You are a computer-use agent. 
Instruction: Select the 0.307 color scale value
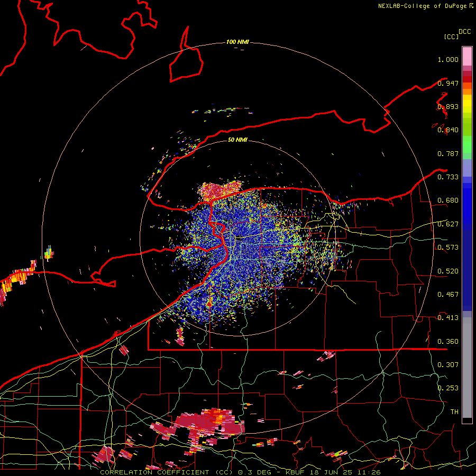click(x=448, y=365)
